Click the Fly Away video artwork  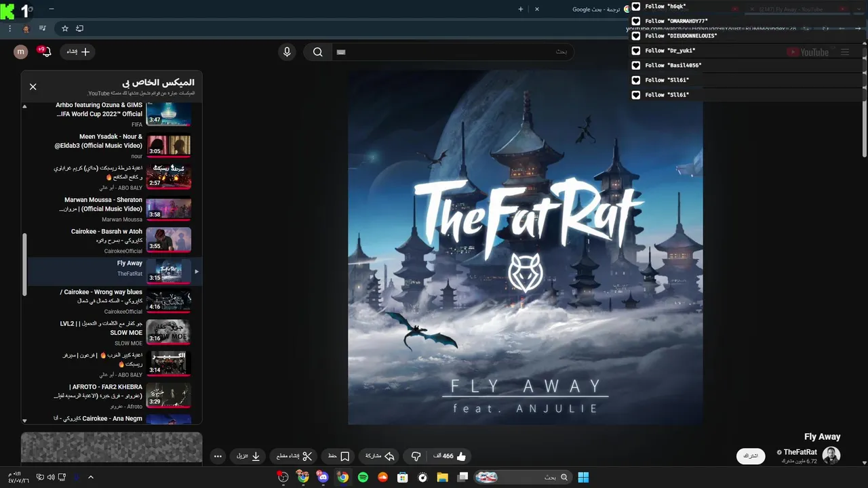526,247
